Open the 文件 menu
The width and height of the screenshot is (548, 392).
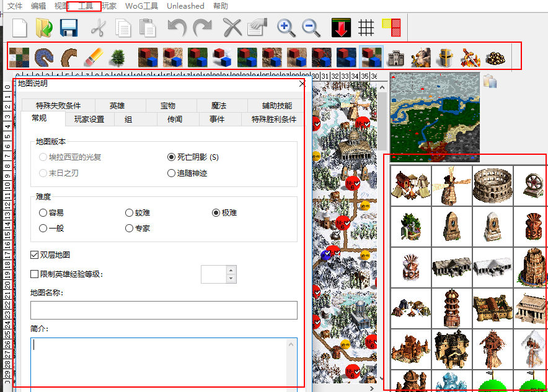[x=15, y=6]
